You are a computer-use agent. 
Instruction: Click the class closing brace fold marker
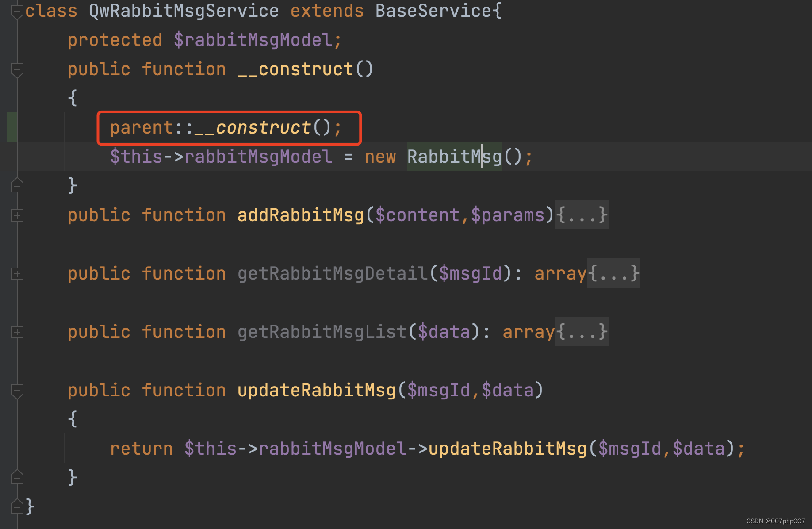click(17, 506)
